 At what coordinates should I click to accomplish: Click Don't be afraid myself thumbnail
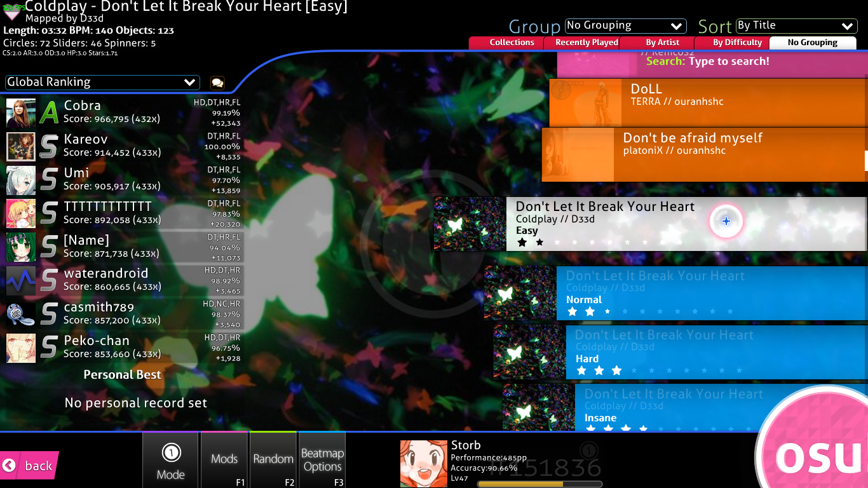(578, 154)
